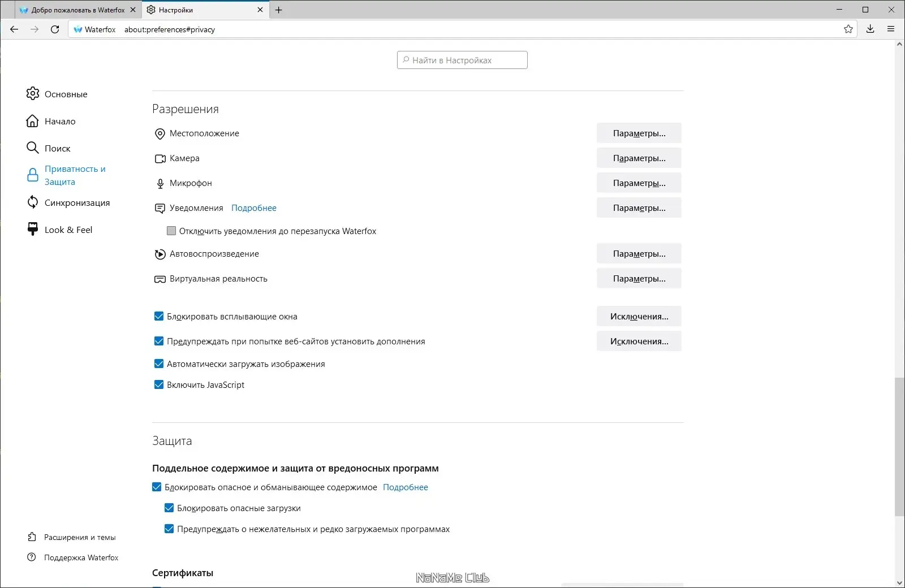The height and width of the screenshot is (588, 905).
Task: Open Синхронизация via its sync icon
Action: pos(33,202)
